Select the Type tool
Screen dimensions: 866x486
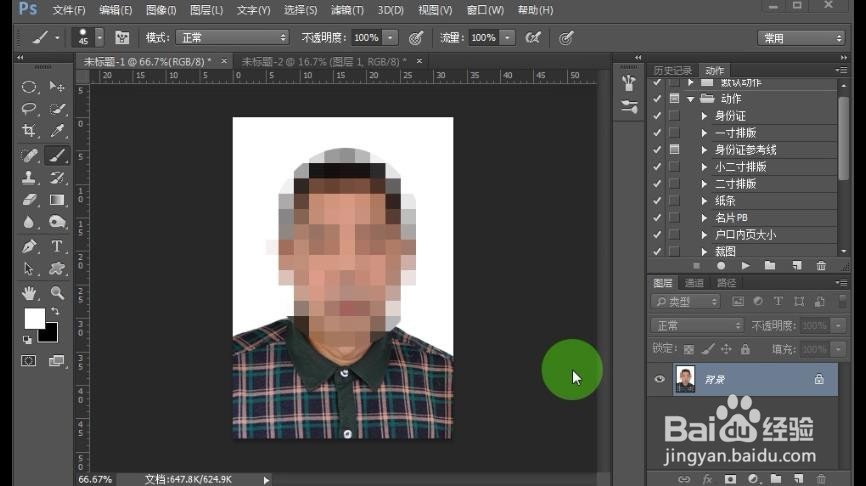pyautogui.click(x=56, y=246)
